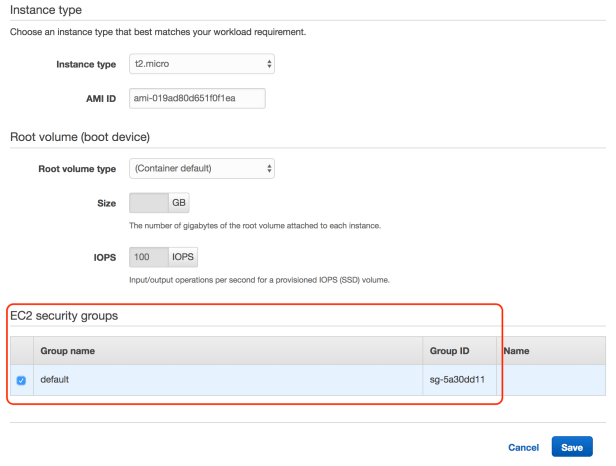The image size is (616, 466).
Task: Click the Name column header
Action: tap(516, 352)
